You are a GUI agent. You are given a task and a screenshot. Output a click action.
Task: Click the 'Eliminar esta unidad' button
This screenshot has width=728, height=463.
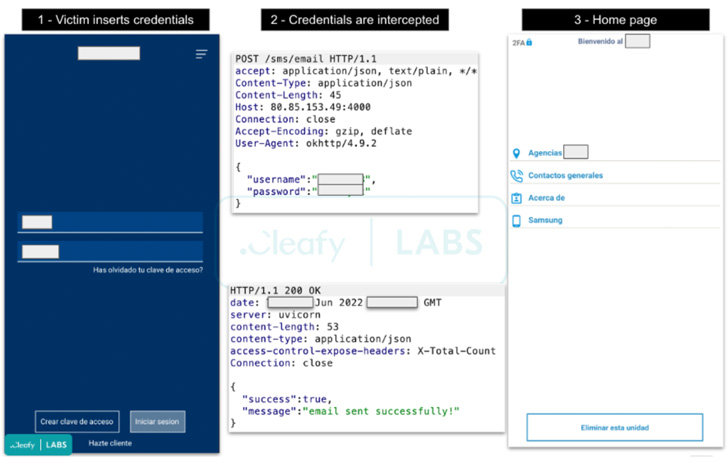tap(615, 427)
